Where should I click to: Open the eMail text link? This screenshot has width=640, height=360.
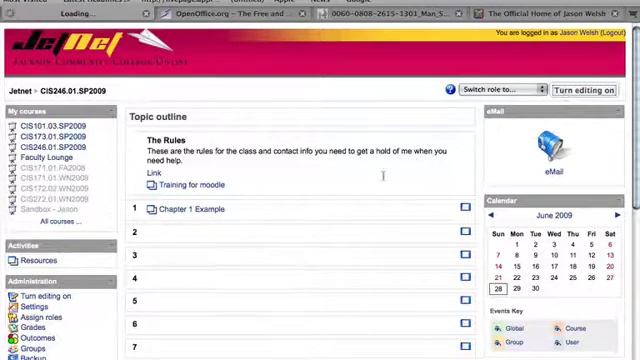[x=554, y=172]
